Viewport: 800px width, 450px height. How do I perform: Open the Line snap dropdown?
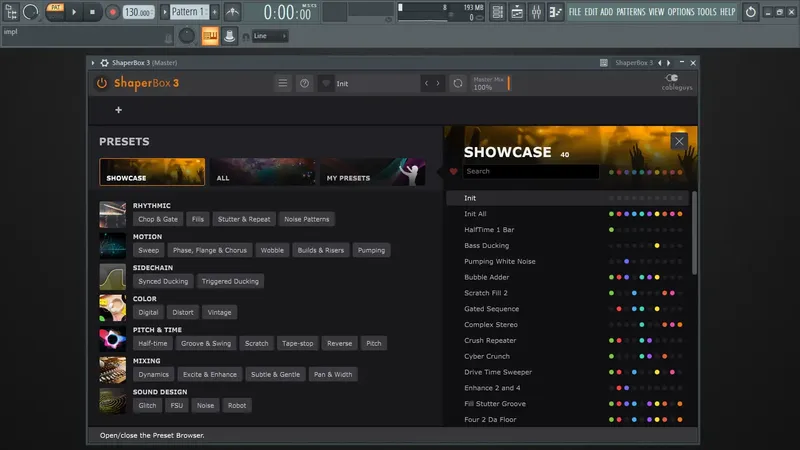[270, 36]
